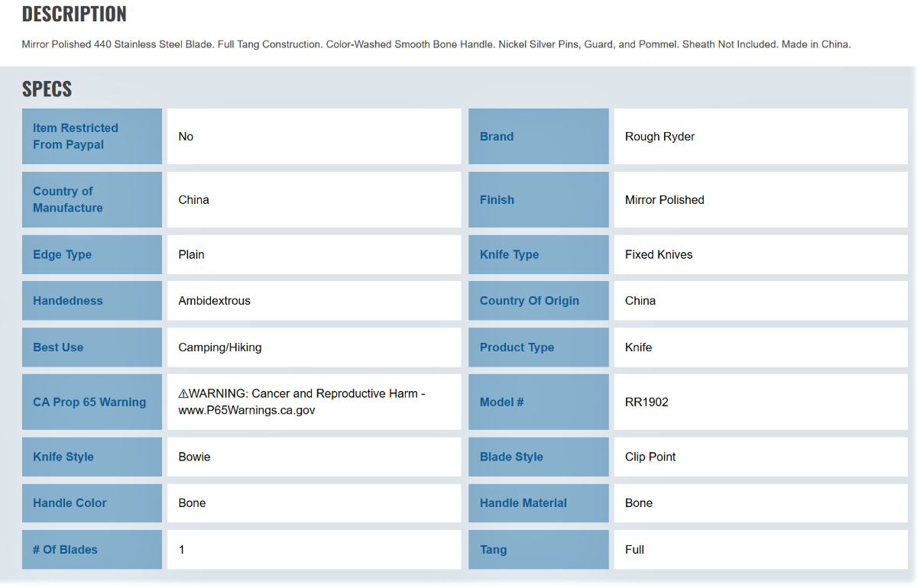Click the 'Bowie' knife style value
917x588 pixels.
point(195,457)
